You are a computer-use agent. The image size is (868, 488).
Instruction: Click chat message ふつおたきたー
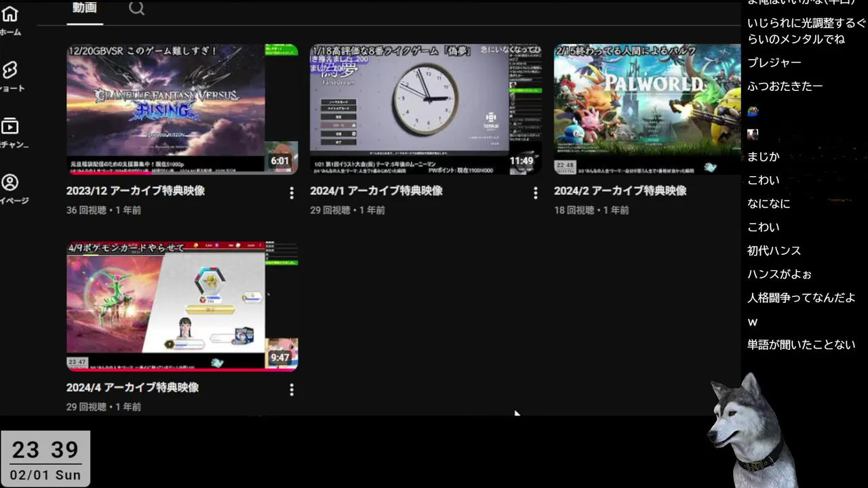pyautogui.click(x=785, y=86)
